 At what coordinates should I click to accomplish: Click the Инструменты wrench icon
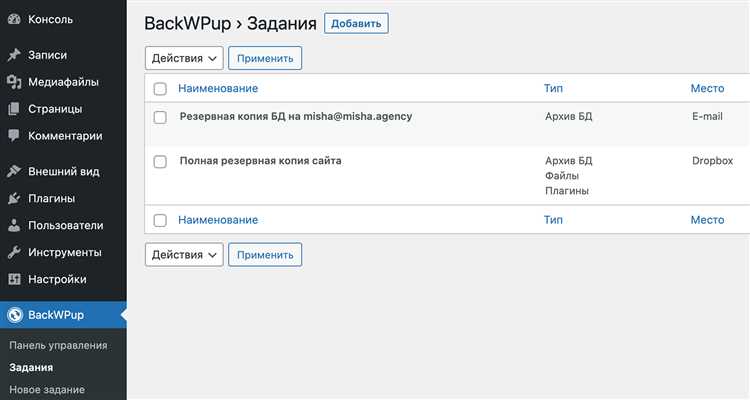coord(14,252)
